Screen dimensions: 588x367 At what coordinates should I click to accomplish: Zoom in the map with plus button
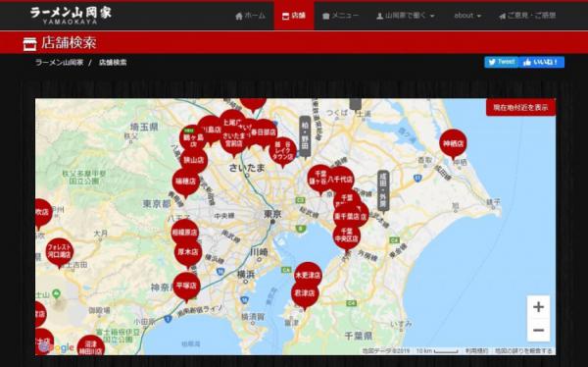538,307
